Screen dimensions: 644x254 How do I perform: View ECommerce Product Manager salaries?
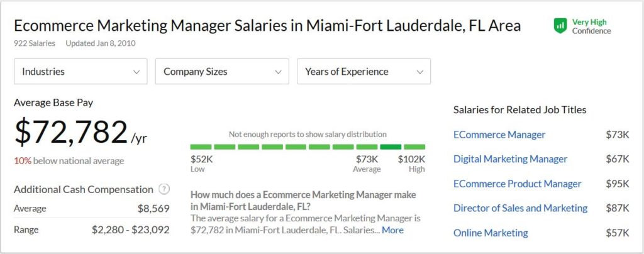click(517, 184)
